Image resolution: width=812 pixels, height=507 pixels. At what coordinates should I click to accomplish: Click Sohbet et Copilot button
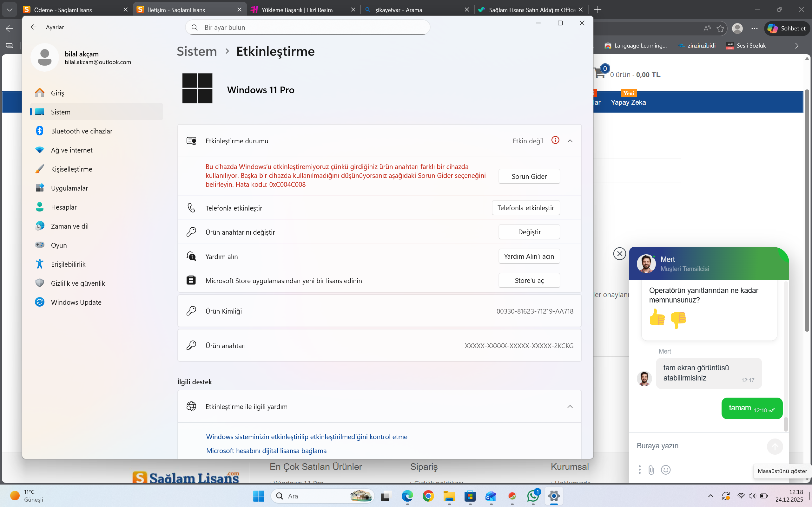(787, 29)
